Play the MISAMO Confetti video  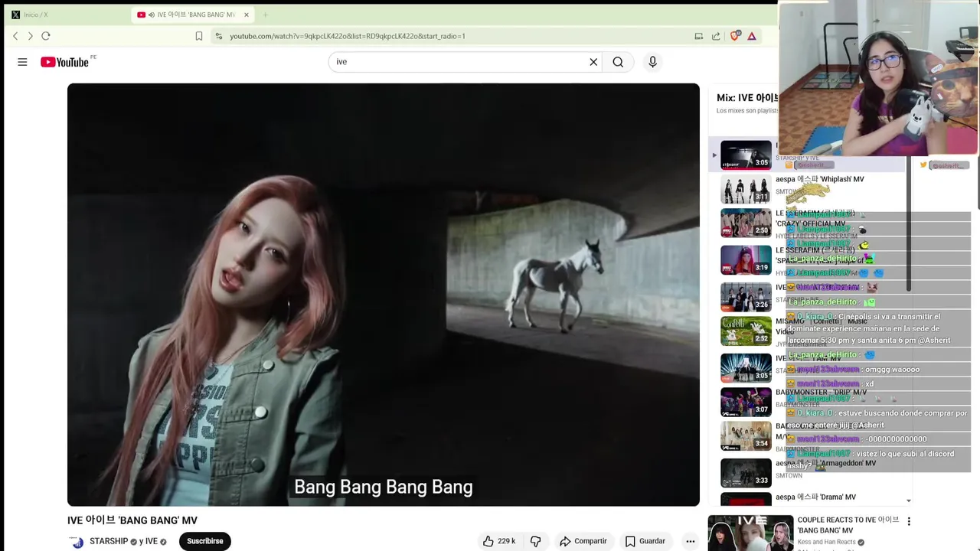point(746,331)
